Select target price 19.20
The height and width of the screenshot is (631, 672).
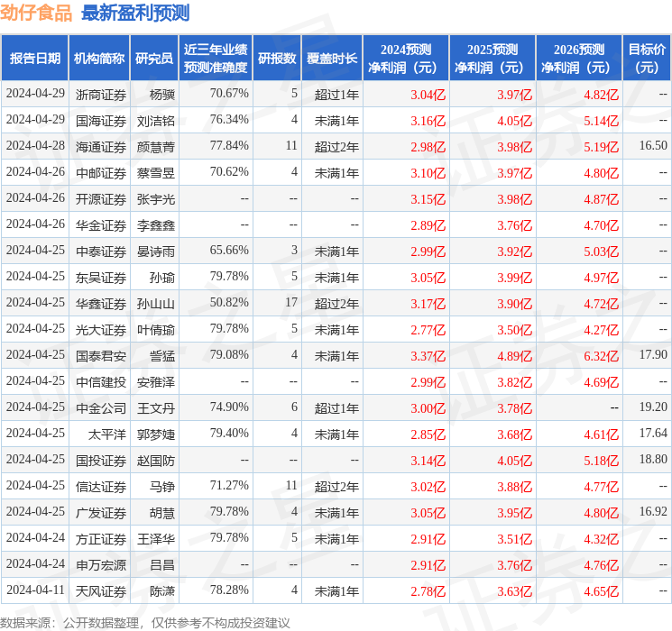[x=653, y=407]
